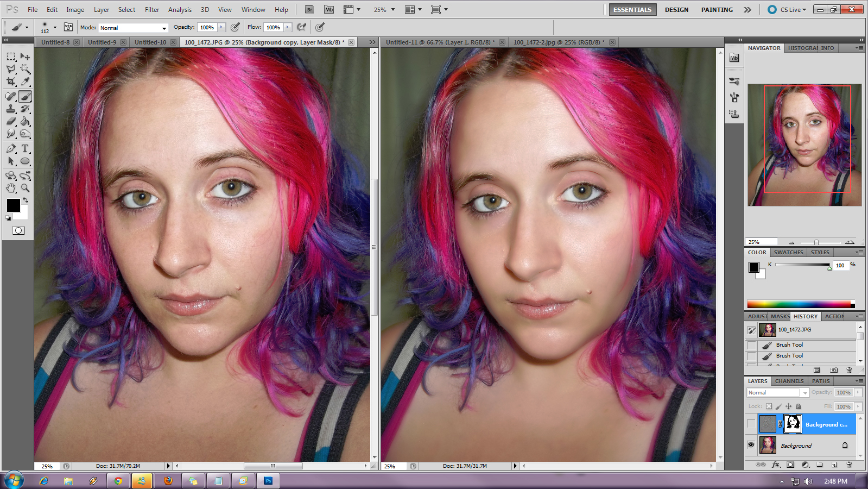Open the layer blend mode dropdown
The image size is (868, 489).
(777, 392)
